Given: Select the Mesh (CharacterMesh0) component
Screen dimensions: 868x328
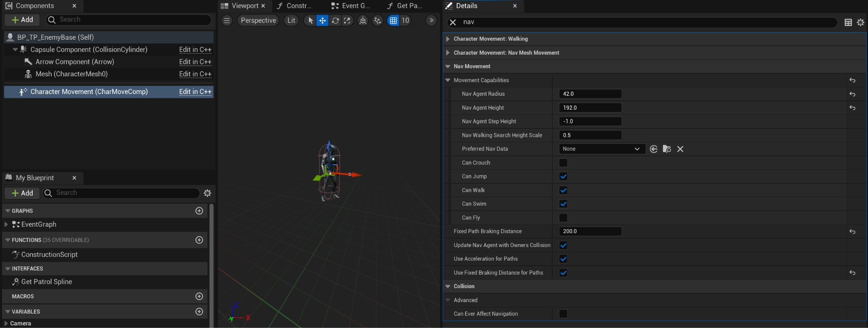Looking at the screenshot, I should pos(72,74).
